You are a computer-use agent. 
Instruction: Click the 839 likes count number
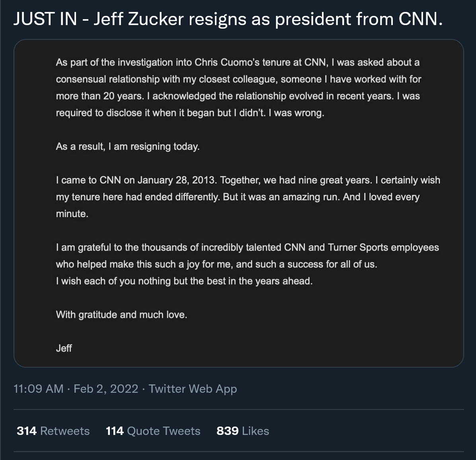(227, 431)
